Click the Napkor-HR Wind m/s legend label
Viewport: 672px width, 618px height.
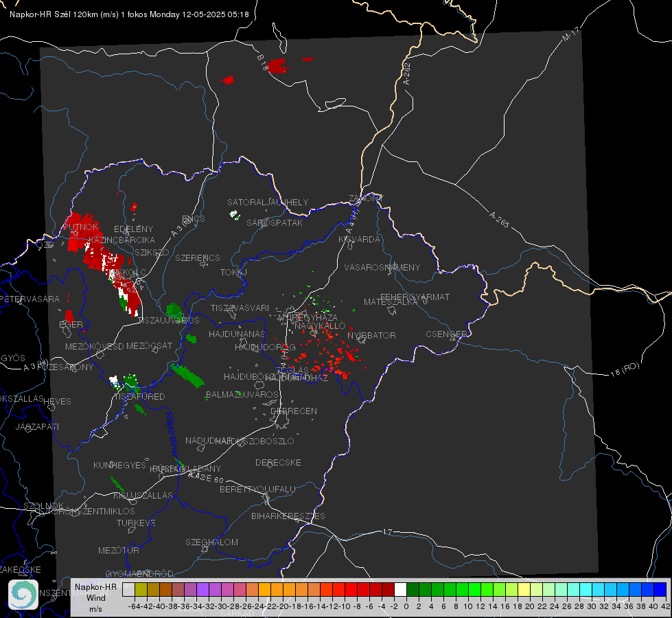95,597
